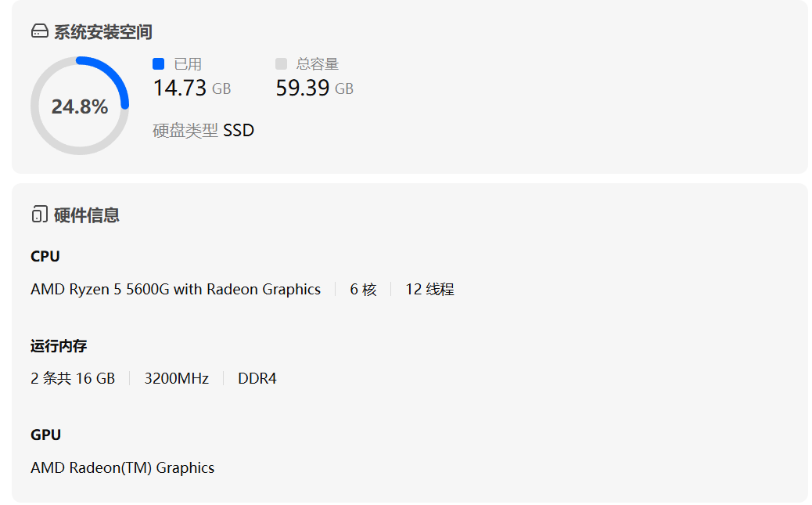Click the disk icon beside 系统安装空间
The image size is (812, 505).
point(40,32)
